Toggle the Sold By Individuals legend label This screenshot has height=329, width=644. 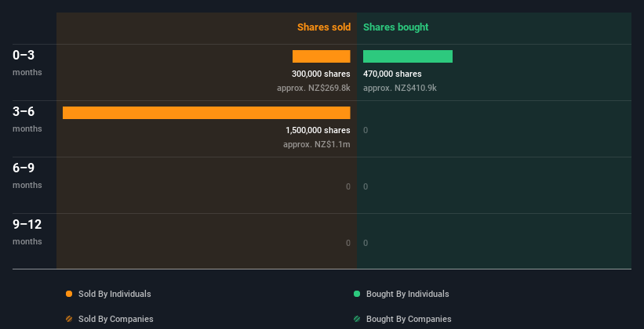pos(115,294)
